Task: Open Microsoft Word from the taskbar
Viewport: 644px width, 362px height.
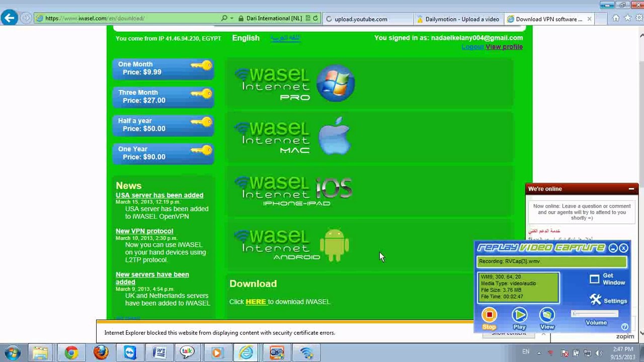Action: pos(159,352)
